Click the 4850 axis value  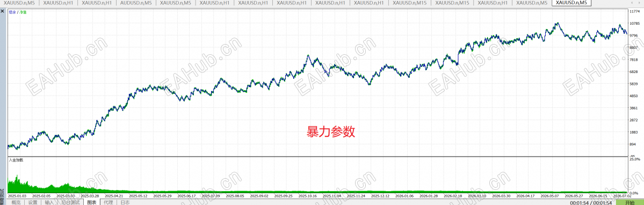click(x=634, y=96)
